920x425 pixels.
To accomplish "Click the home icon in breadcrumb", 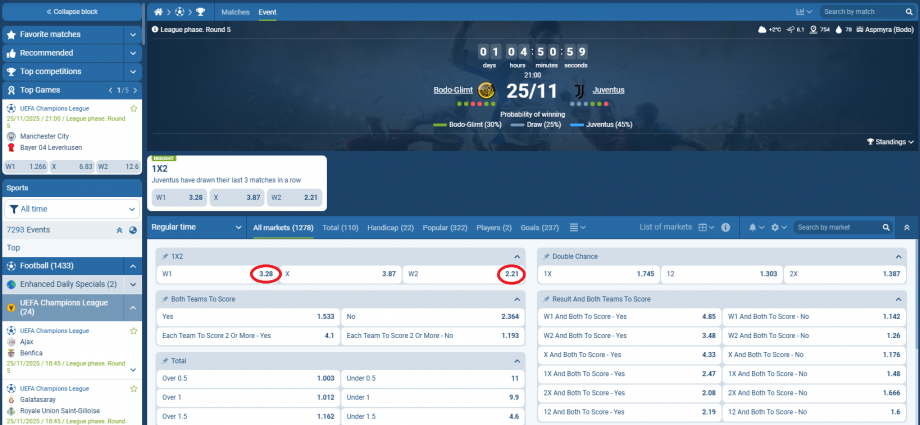I will 157,12.
